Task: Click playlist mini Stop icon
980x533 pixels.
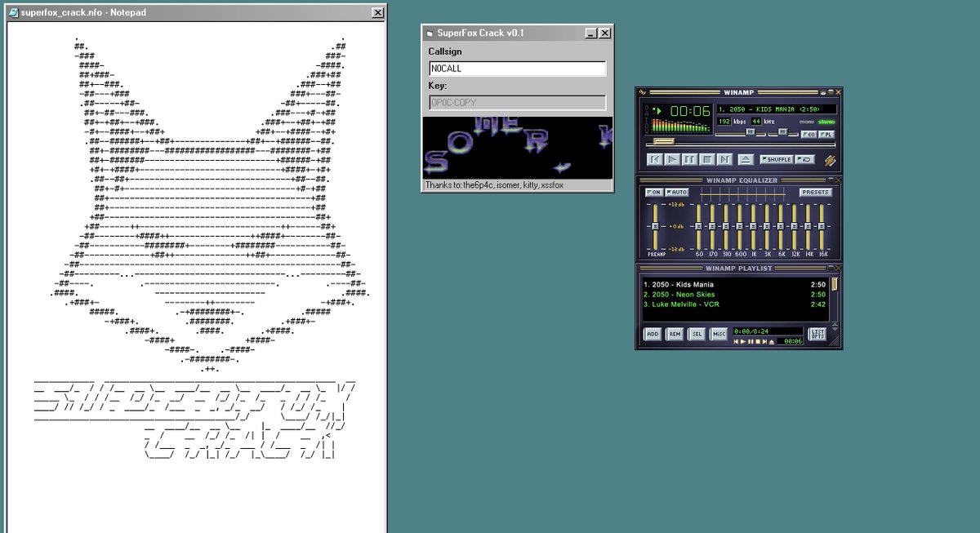Action: pos(758,342)
